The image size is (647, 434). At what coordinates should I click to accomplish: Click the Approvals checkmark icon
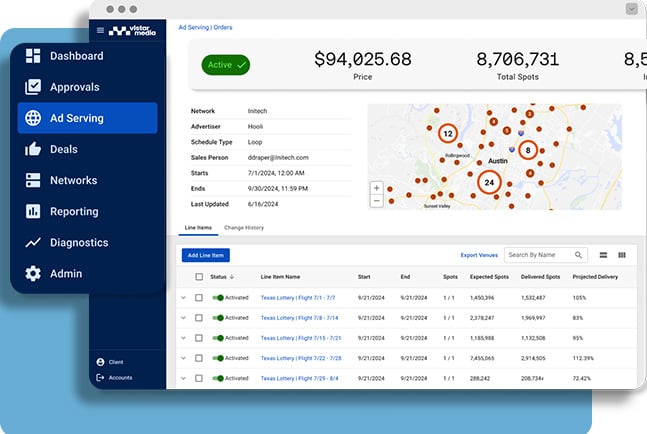pos(33,87)
